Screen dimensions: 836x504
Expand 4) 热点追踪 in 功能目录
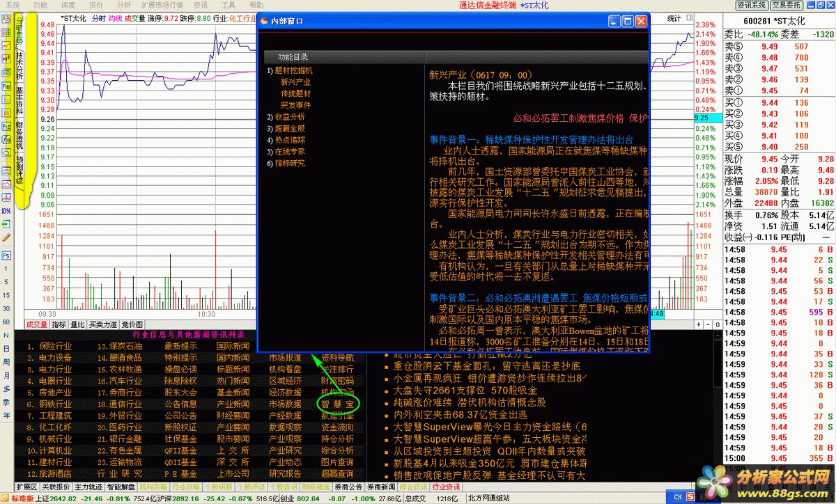tap(286, 140)
